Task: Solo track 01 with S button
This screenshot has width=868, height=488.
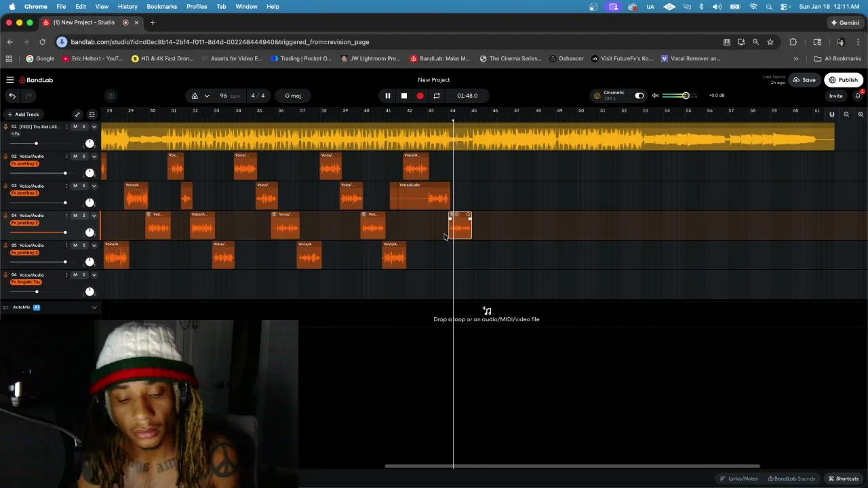Action: (84, 127)
